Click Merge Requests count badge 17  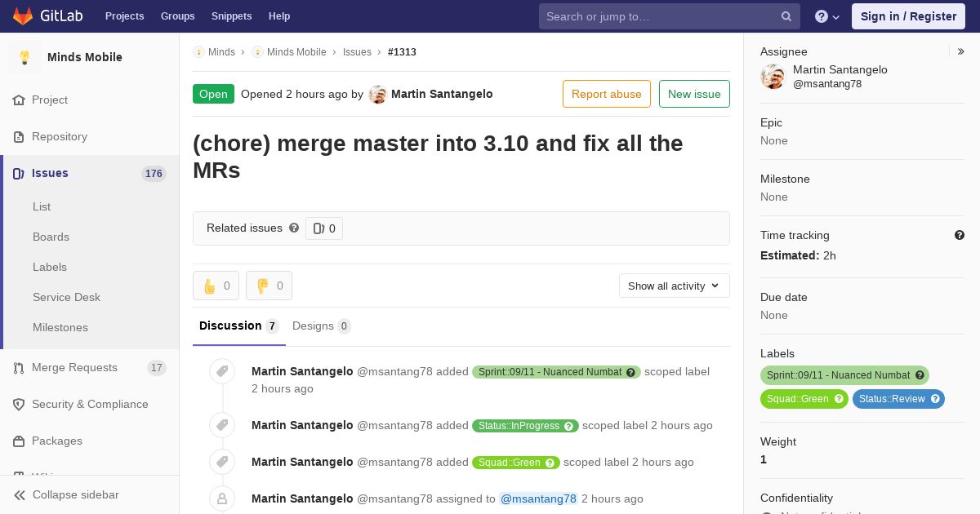click(157, 368)
